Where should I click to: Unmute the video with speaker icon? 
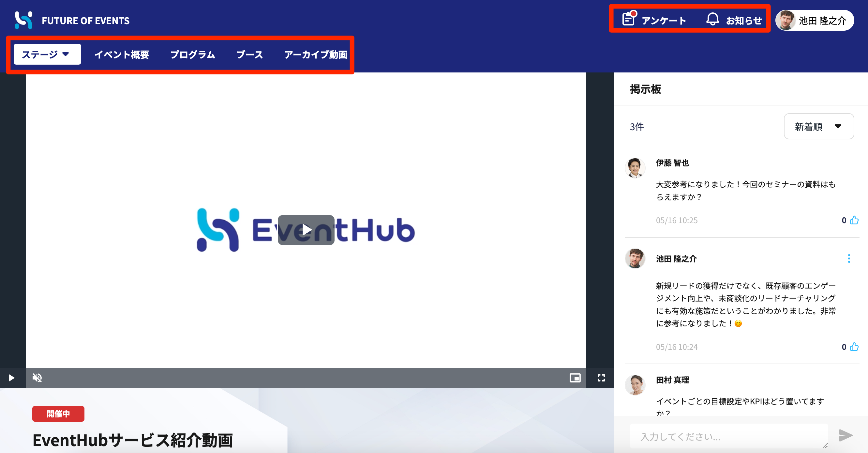click(37, 378)
